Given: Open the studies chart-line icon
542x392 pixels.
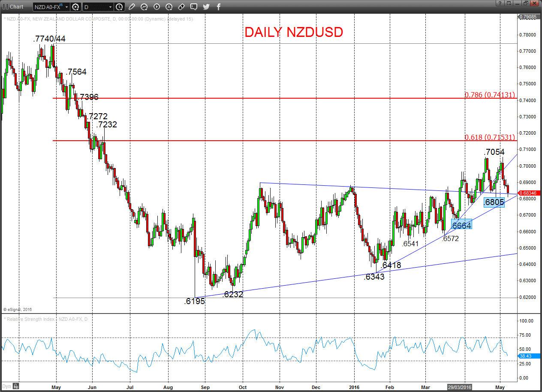Looking at the screenshot, I should [x=144, y=7].
